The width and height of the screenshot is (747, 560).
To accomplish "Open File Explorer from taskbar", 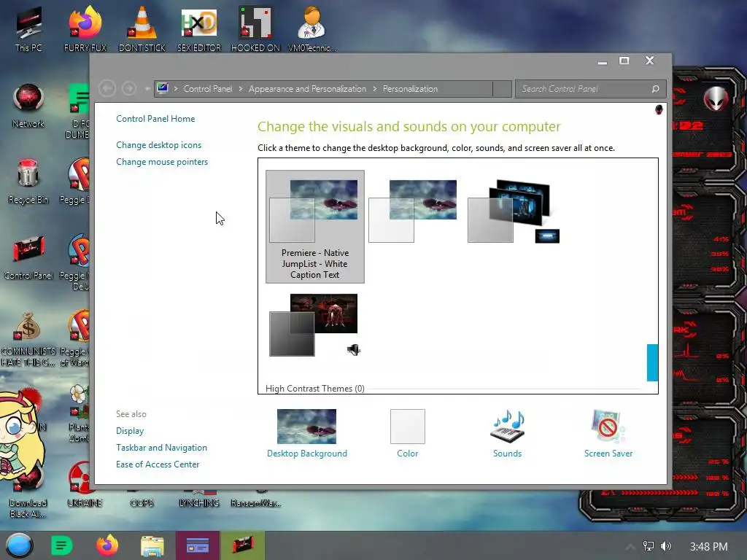I will (x=152, y=545).
